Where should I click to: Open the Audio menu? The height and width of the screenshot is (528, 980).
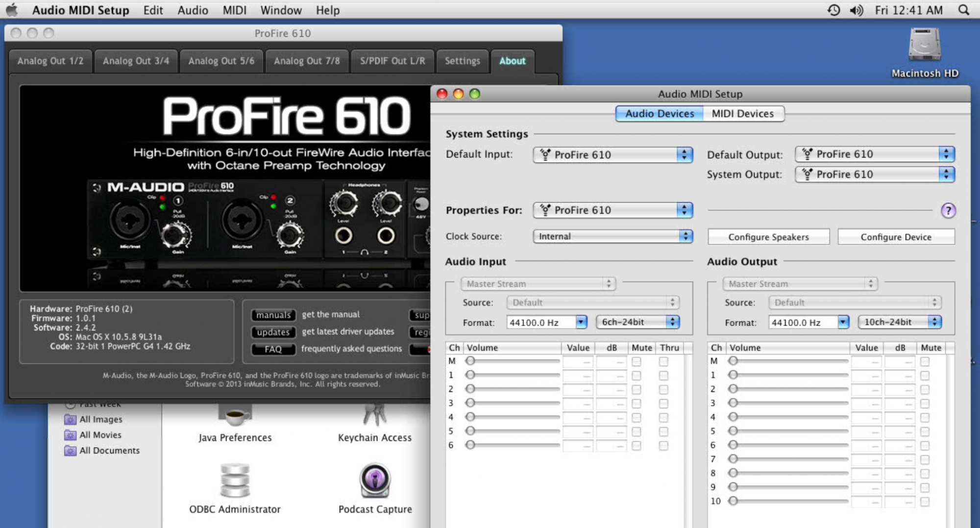pyautogui.click(x=193, y=10)
